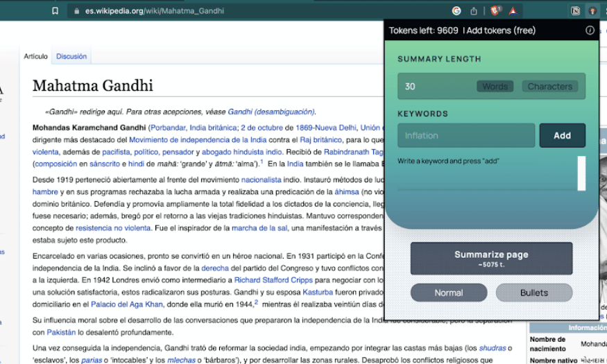
Task: Open the hambre link
Action: (45, 192)
